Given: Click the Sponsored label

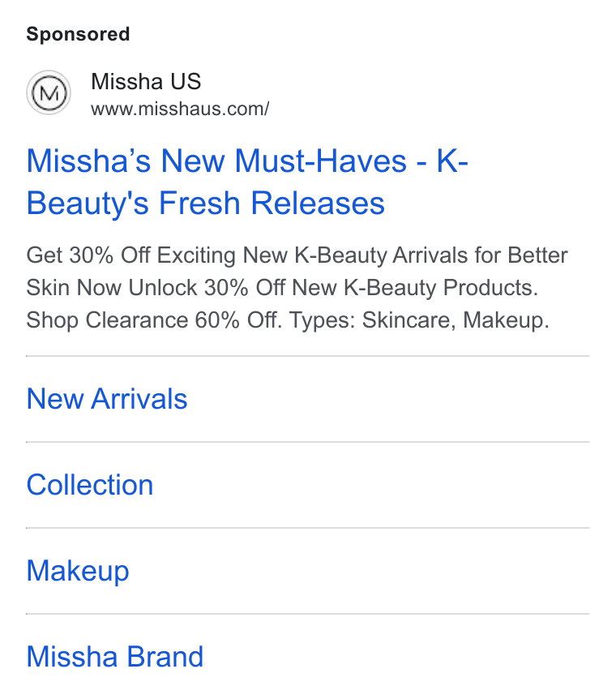Looking at the screenshot, I should 78,34.
